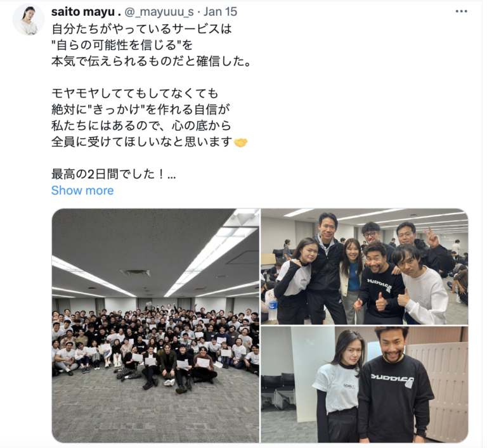Screen dimensions: 487x448
Task: Open the display name "saito mayu ."
Action: pyautogui.click(x=86, y=12)
